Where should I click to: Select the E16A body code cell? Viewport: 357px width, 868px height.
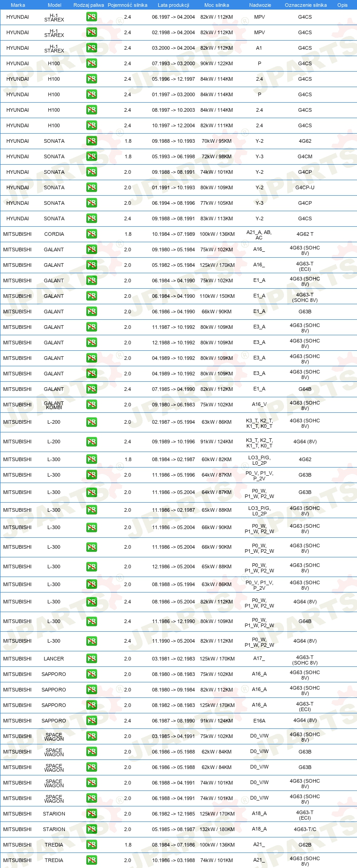tap(259, 721)
